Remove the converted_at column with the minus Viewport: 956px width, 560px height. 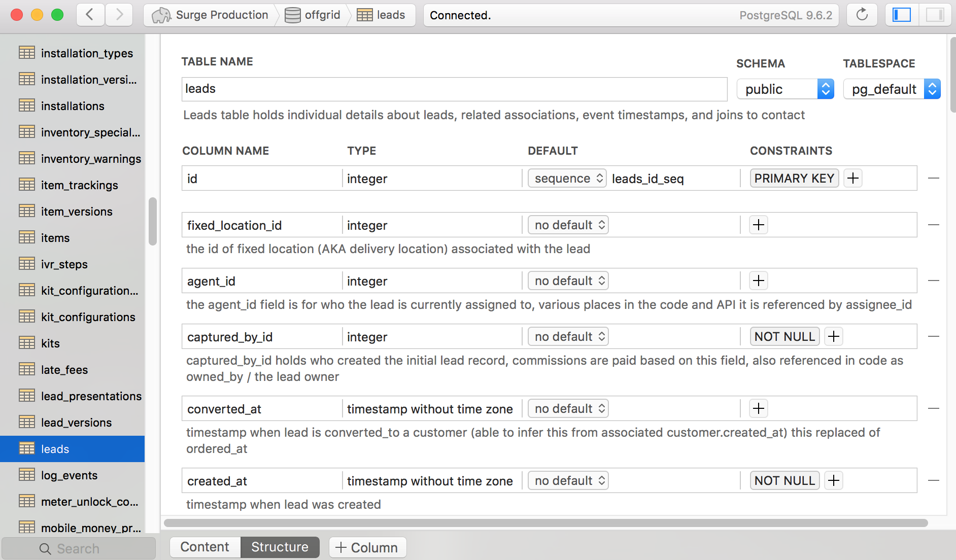coord(934,408)
